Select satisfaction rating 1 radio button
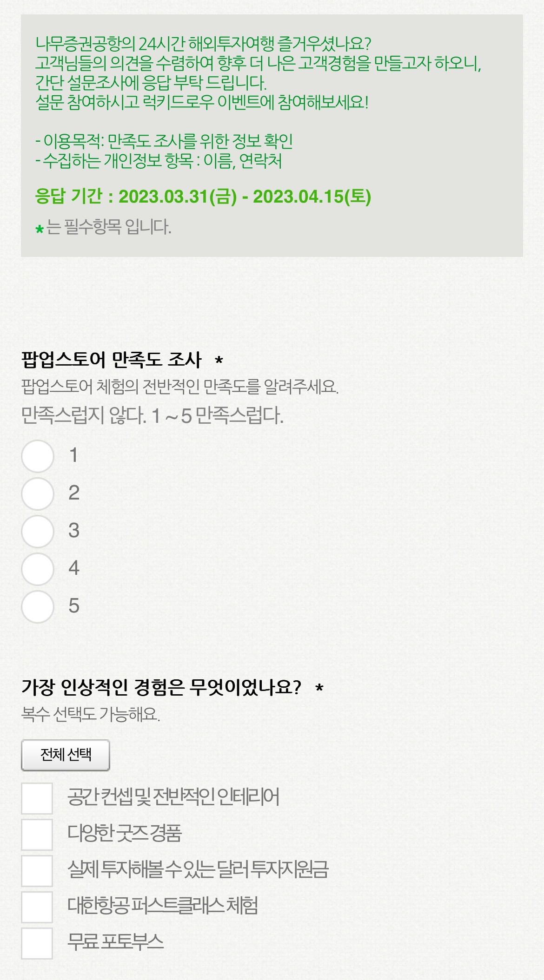Image resolution: width=544 pixels, height=980 pixels. (x=38, y=456)
